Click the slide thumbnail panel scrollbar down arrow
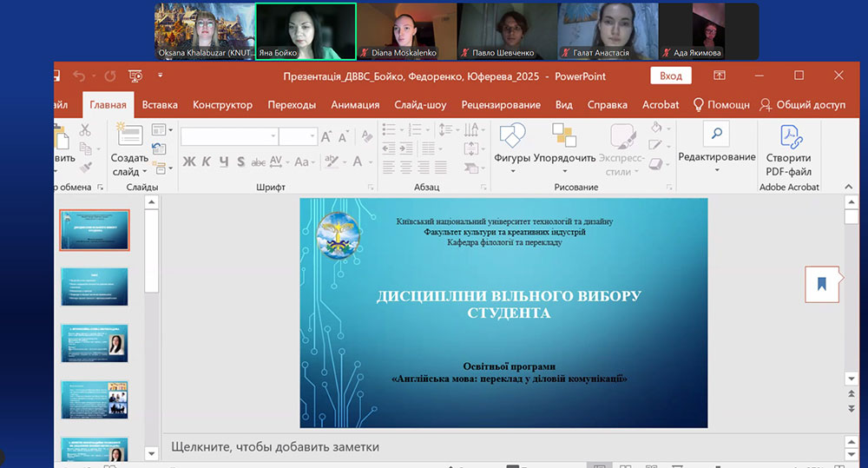 [151, 452]
